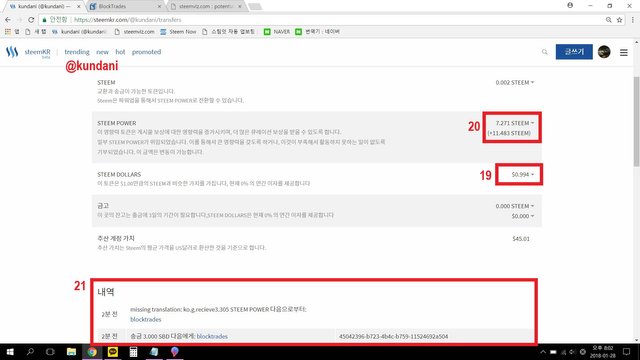640x360 pixels.
Task: Click the transaction memo 45042396-b723 text
Action: [x=393, y=336]
